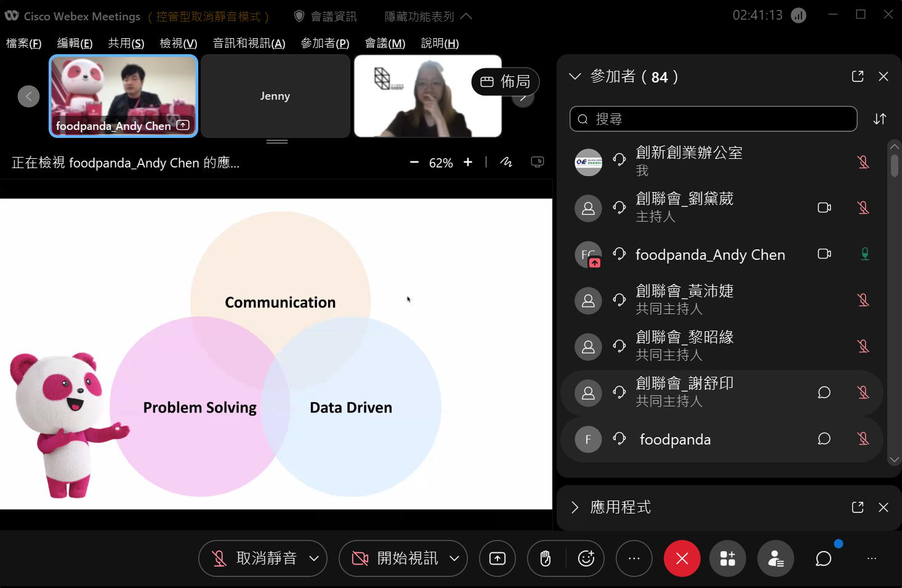Image resolution: width=902 pixels, height=588 pixels.
Task: Toggle 取消靜音 microphone button
Action: (254, 558)
